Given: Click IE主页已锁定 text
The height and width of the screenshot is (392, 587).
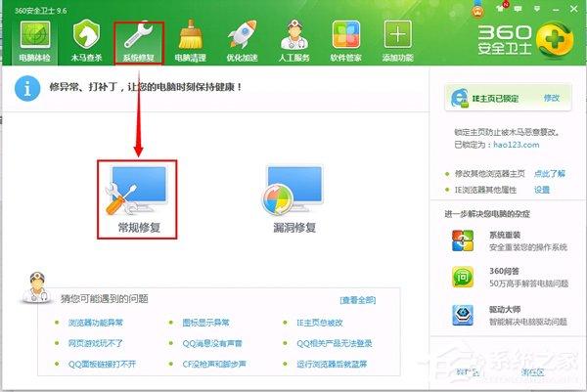Looking at the screenshot, I should (495, 99).
